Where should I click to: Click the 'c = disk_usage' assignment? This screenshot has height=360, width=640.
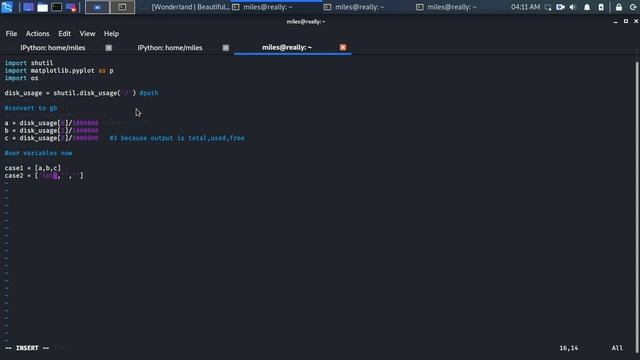(51, 138)
